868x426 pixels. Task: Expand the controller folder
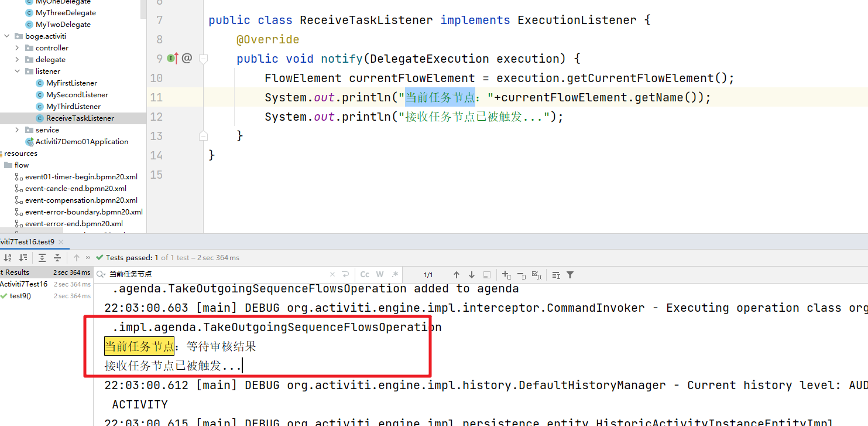tap(17, 48)
